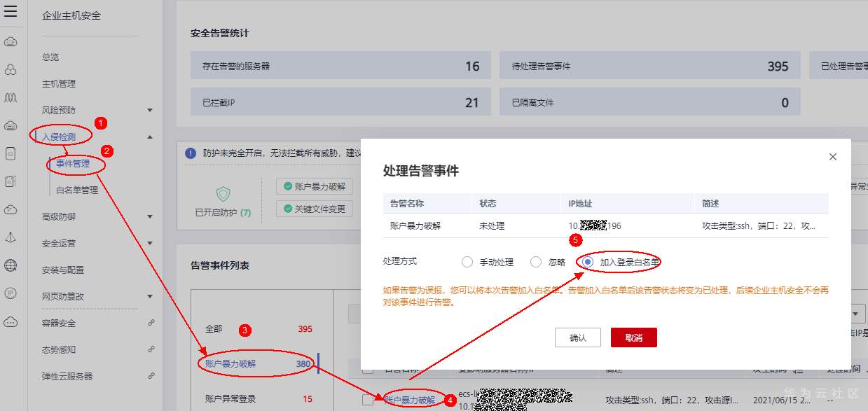Screen dimensions: 868x411
Task: Click the 关键文件变更 protection tag
Action: [x=314, y=209]
